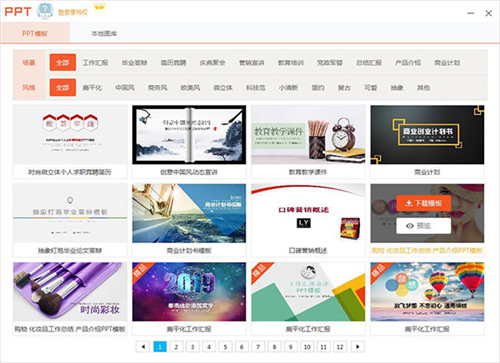Choose the 抽象 style filter
Image resolution: width=500 pixels, height=363 pixels.
397,88
